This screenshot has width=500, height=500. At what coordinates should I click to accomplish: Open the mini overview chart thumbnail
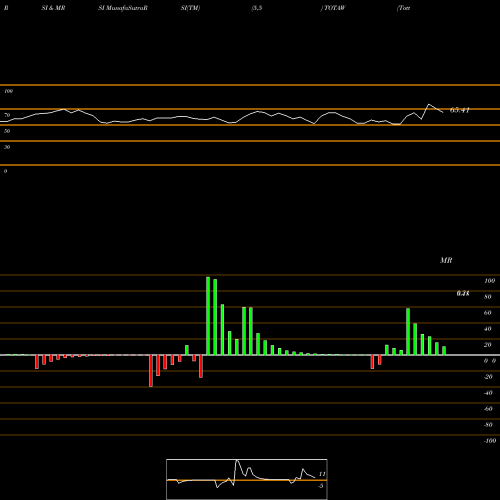(247, 479)
